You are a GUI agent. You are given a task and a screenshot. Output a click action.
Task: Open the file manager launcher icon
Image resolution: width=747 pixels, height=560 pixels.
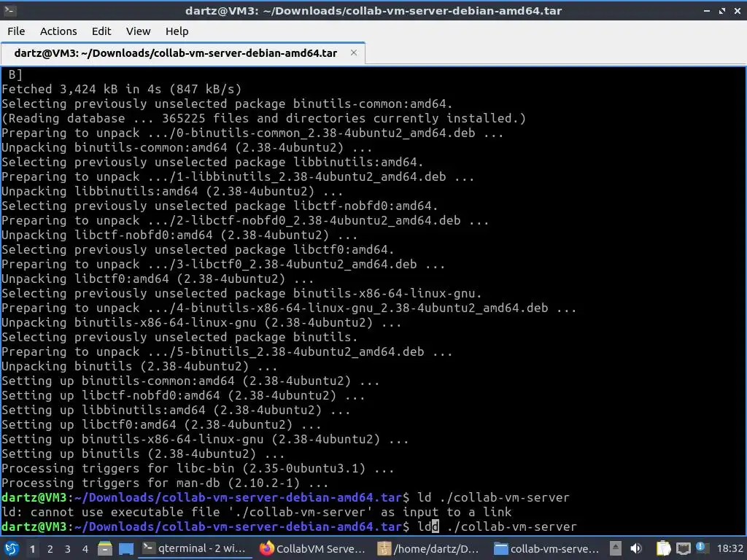[x=105, y=549]
